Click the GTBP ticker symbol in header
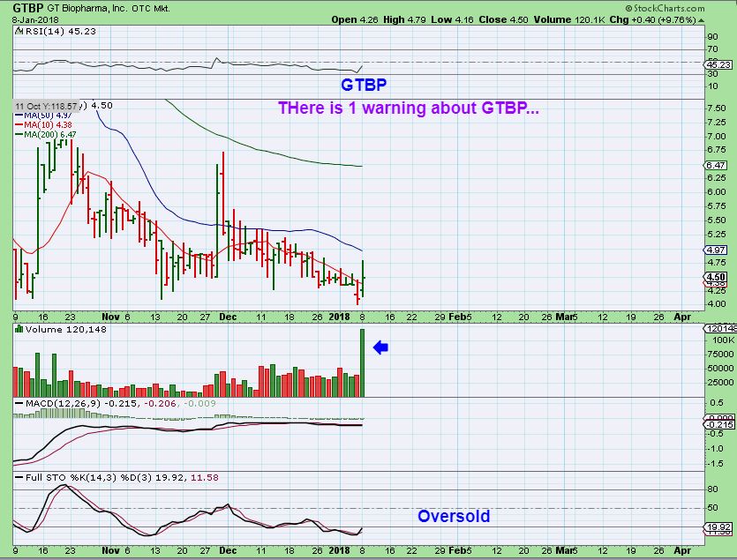This screenshot has height=560, width=737. click(x=28, y=8)
